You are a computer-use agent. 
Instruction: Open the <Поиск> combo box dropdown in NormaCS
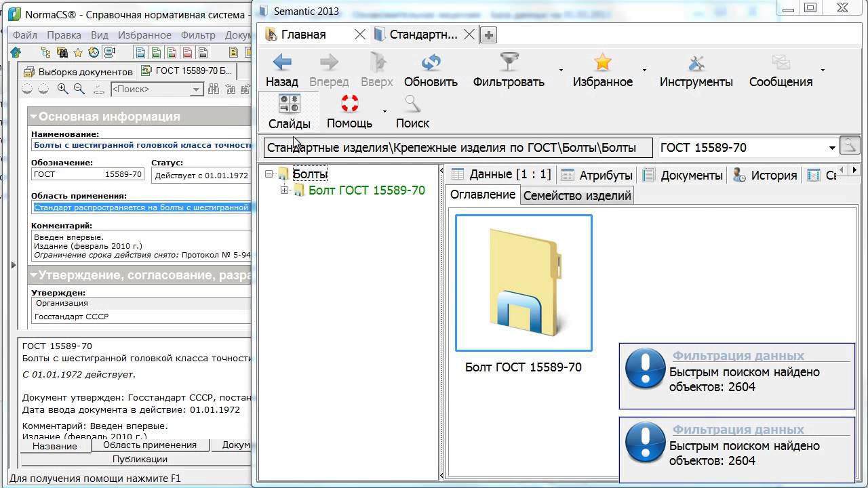(x=197, y=89)
